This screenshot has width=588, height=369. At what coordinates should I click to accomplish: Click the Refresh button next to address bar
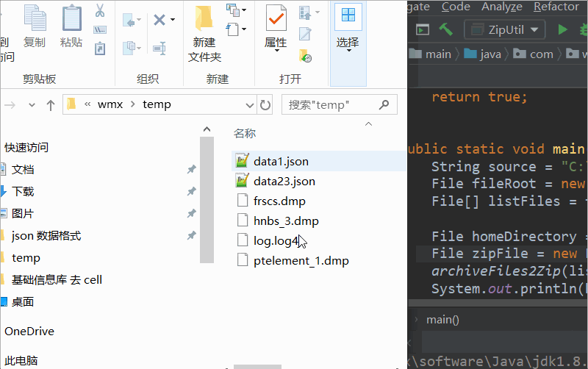click(265, 105)
